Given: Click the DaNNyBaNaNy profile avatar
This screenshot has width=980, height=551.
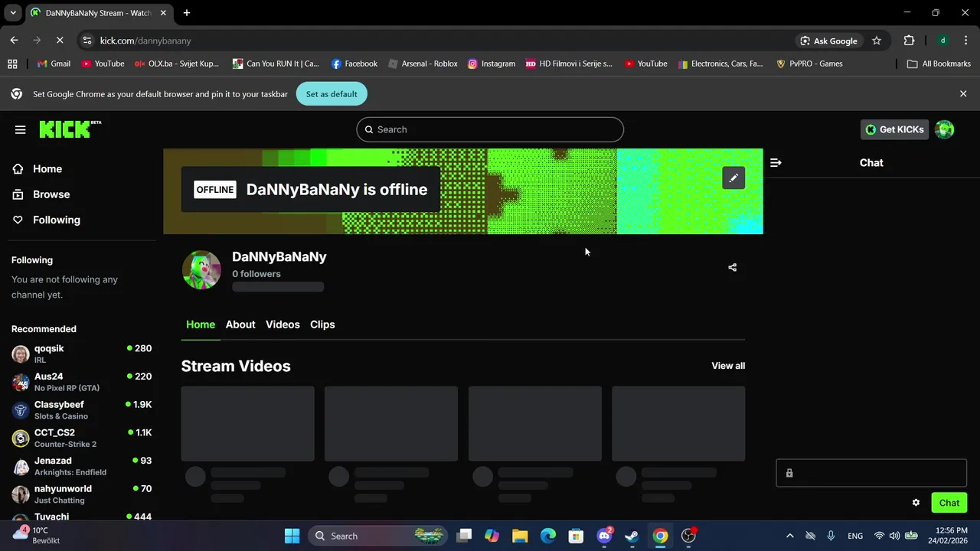Looking at the screenshot, I should click(201, 269).
